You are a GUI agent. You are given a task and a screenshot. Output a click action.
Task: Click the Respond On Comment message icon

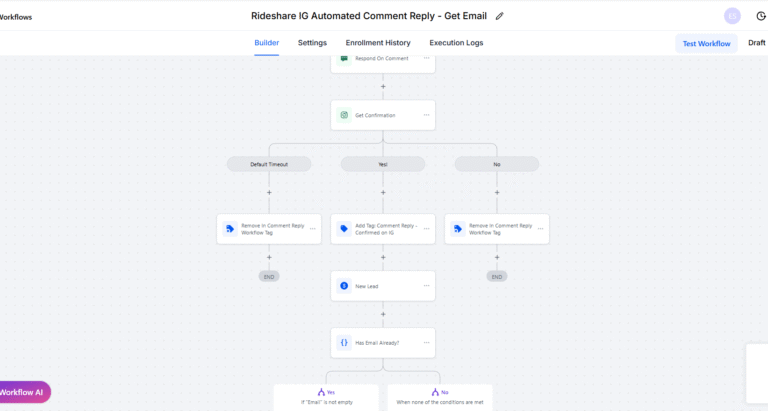(344, 58)
